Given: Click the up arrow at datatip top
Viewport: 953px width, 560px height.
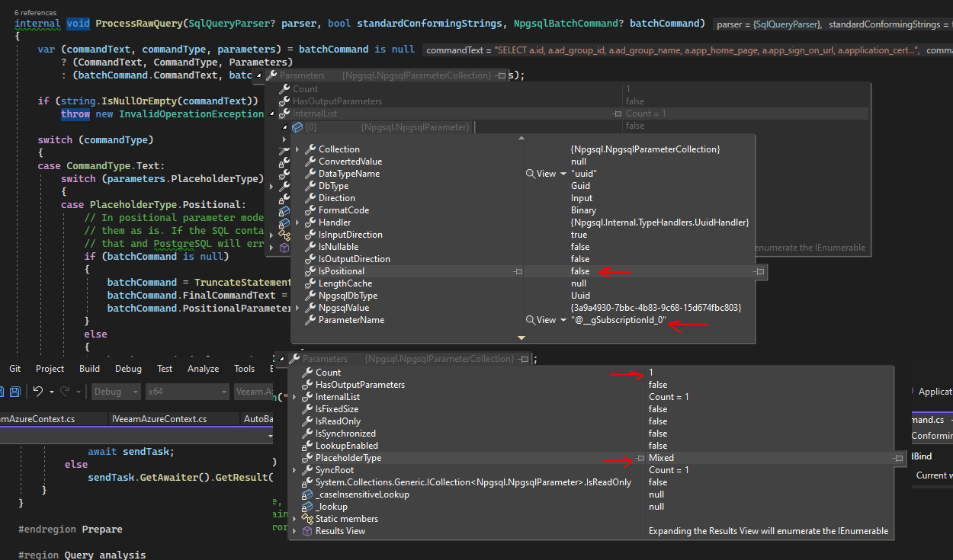Looking at the screenshot, I should (521, 139).
